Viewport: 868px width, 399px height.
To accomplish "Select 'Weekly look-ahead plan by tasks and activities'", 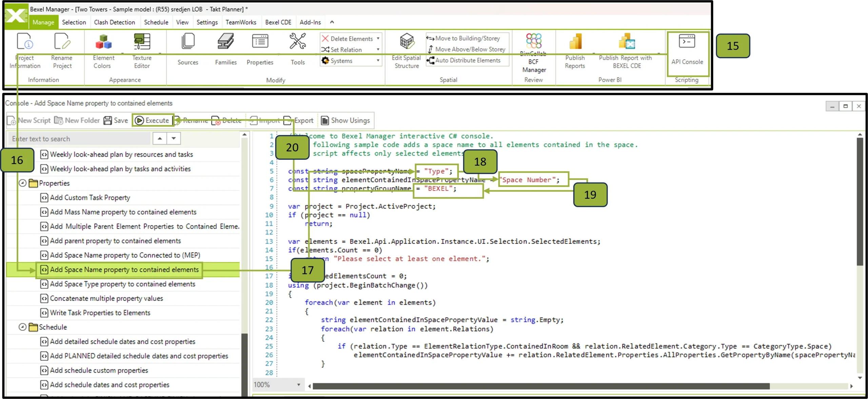I will tap(120, 169).
